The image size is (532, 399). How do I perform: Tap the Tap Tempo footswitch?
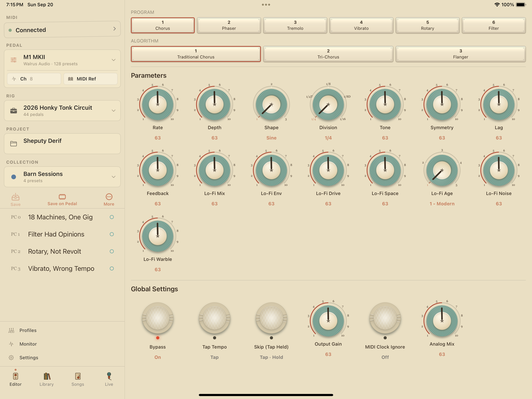(215, 318)
